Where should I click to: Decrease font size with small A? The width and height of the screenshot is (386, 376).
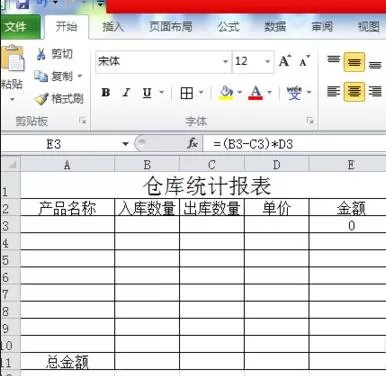[304, 61]
